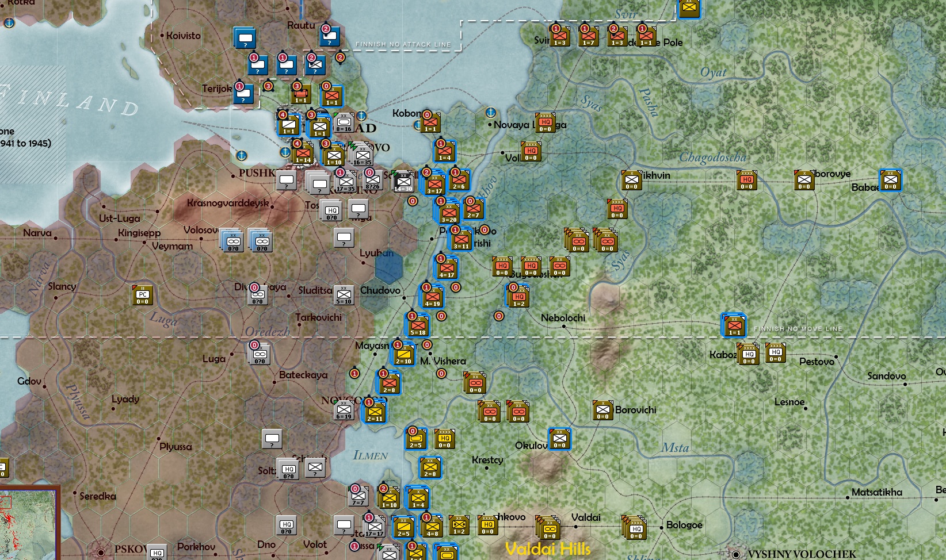Select the Soviet HQ counter at Novaya Ladoga
This screenshot has height=560, width=946.
point(545,122)
